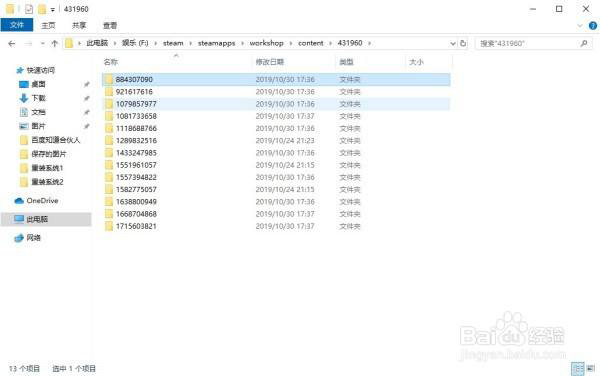The image size is (600, 376).
Task: Click the search magnifier icon
Action: 584,44
